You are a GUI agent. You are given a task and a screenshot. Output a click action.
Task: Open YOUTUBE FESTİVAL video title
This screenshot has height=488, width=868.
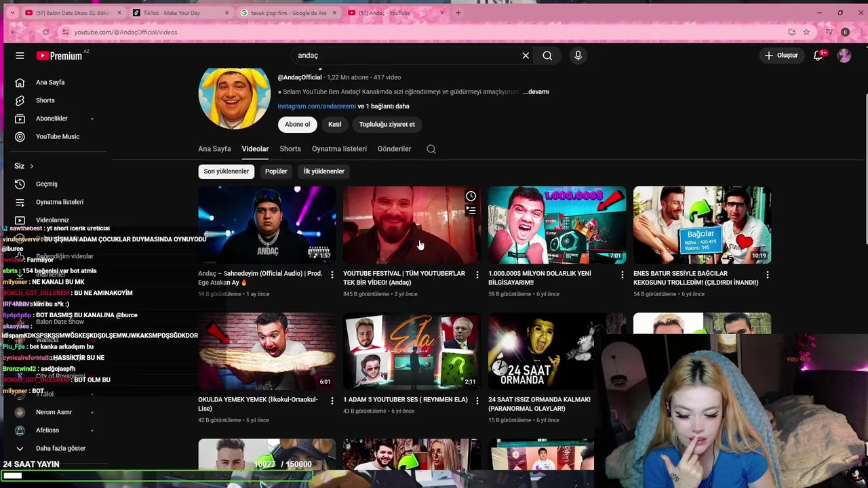(404, 278)
